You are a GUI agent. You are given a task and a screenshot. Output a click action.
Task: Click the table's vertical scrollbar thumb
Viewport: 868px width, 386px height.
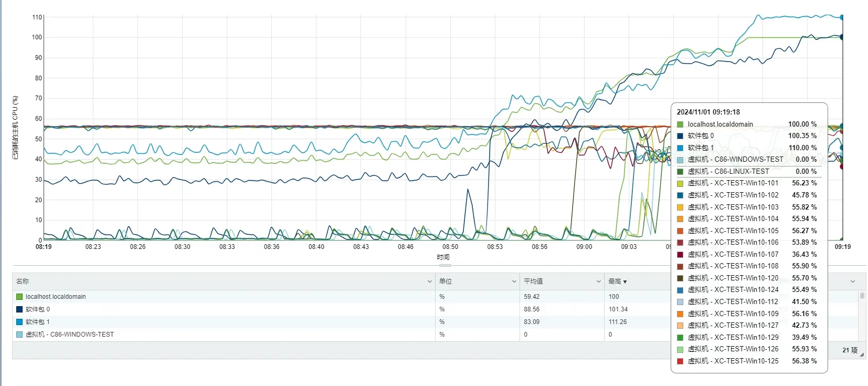862,296
